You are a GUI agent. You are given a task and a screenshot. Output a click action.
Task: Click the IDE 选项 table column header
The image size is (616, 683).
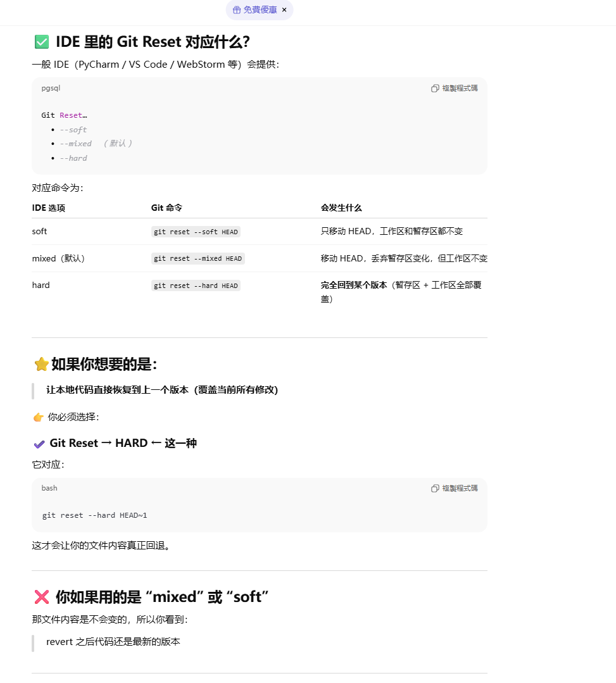point(48,208)
